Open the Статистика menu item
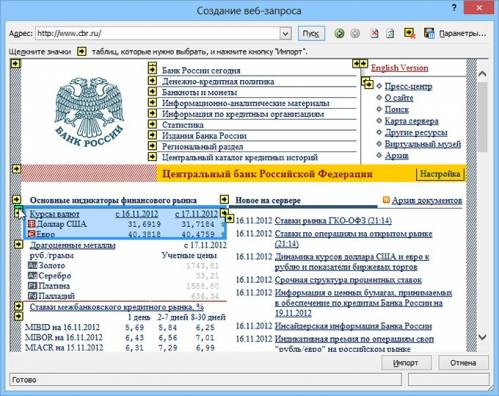The image size is (499, 396). click(x=183, y=125)
